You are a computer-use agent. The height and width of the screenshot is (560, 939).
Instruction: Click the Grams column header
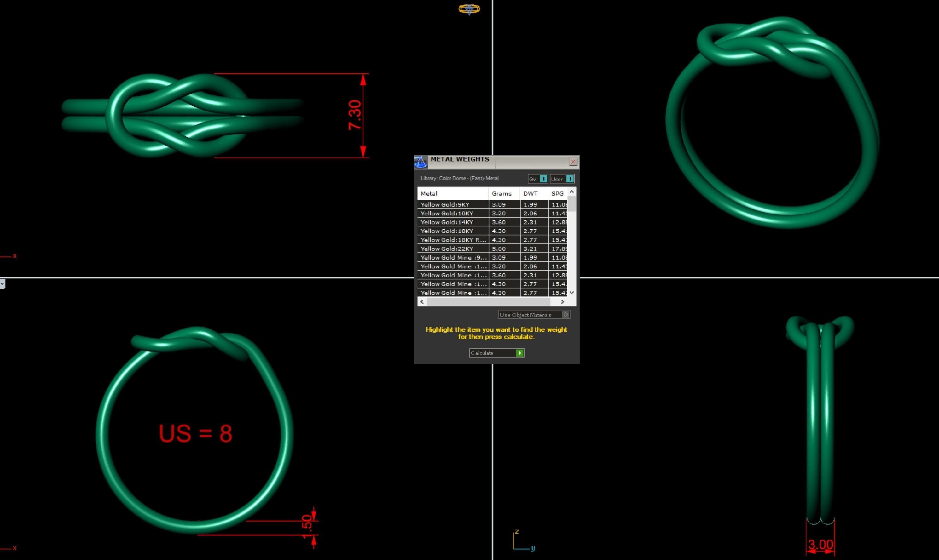pyautogui.click(x=504, y=194)
